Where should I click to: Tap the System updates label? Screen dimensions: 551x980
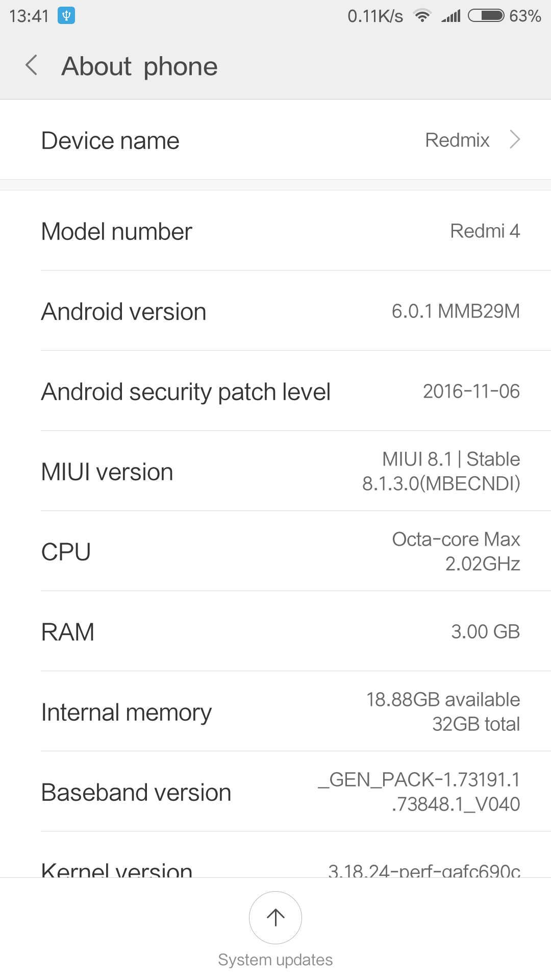tap(275, 960)
